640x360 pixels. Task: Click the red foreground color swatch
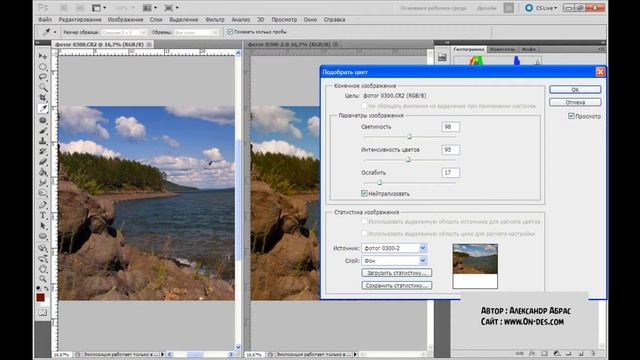click(40, 298)
